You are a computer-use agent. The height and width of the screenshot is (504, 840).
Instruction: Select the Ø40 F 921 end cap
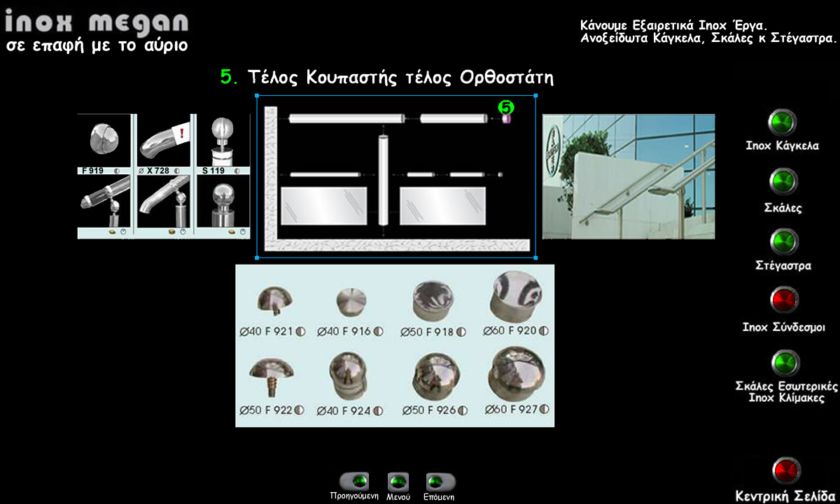click(275, 300)
